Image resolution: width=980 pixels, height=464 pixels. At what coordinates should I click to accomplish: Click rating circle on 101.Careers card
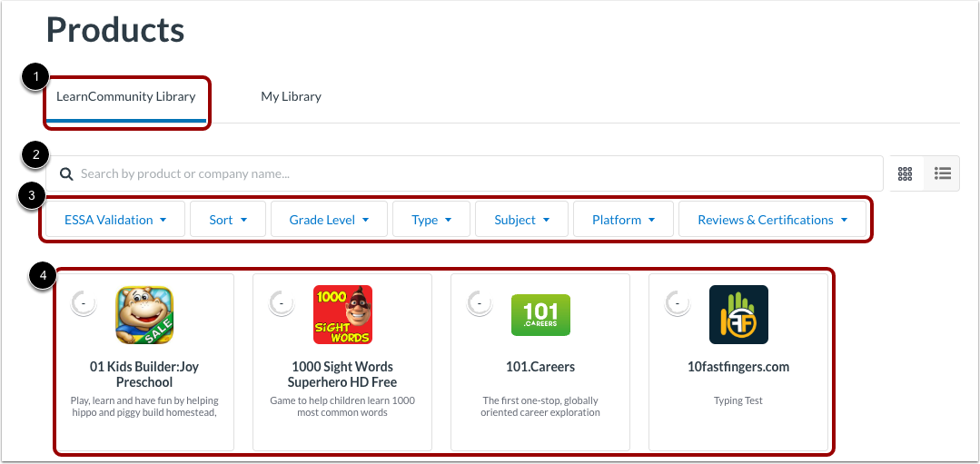(x=480, y=303)
